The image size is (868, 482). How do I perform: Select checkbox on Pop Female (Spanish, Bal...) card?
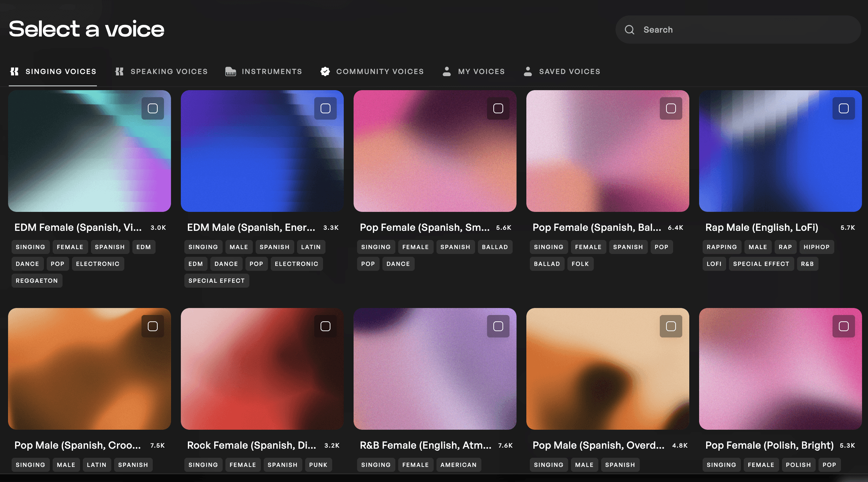pyautogui.click(x=671, y=108)
